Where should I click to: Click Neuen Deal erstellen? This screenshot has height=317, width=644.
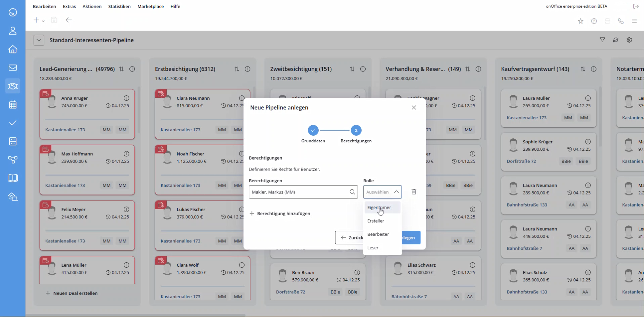click(72, 293)
